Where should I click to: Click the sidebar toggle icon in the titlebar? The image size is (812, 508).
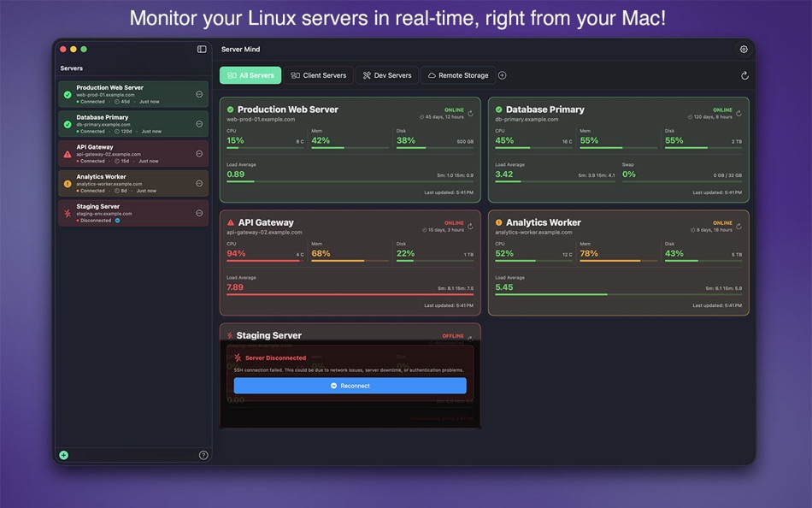coord(202,49)
